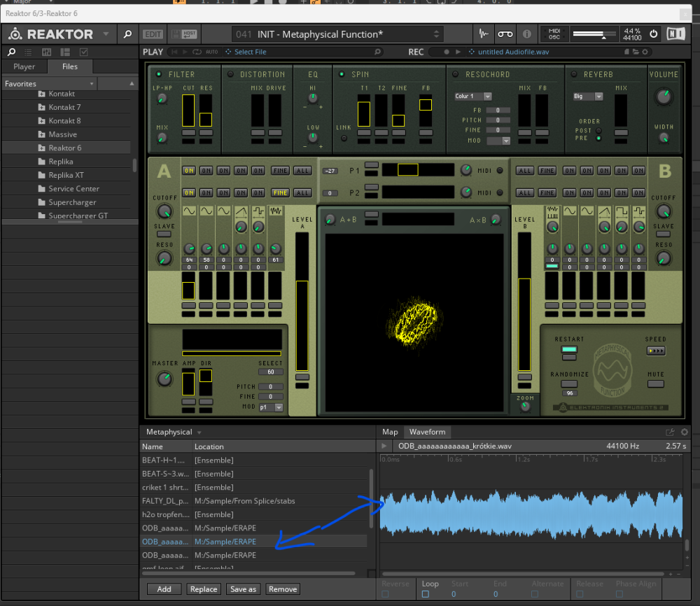Screen dimensions: 700x606
Task: Select the Reaktor 6 folder in the browser
Action: [x=66, y=148]
